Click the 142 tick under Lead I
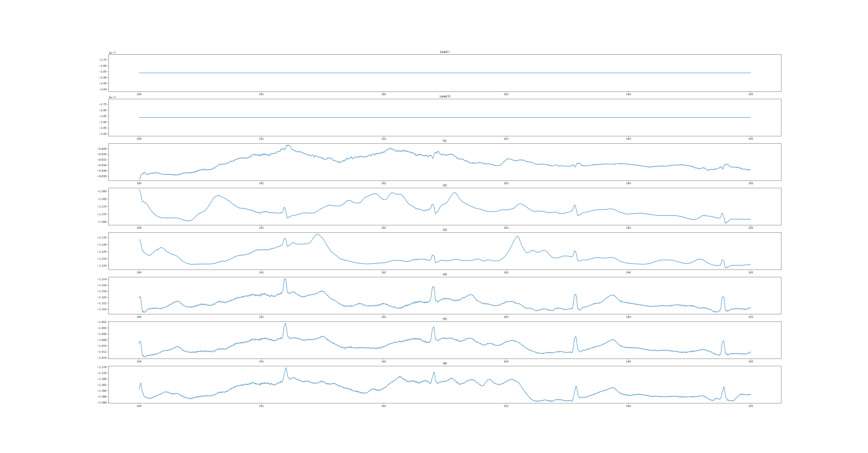Image resolution: width=868 pixels, height=453 pixels. (384, 94)
